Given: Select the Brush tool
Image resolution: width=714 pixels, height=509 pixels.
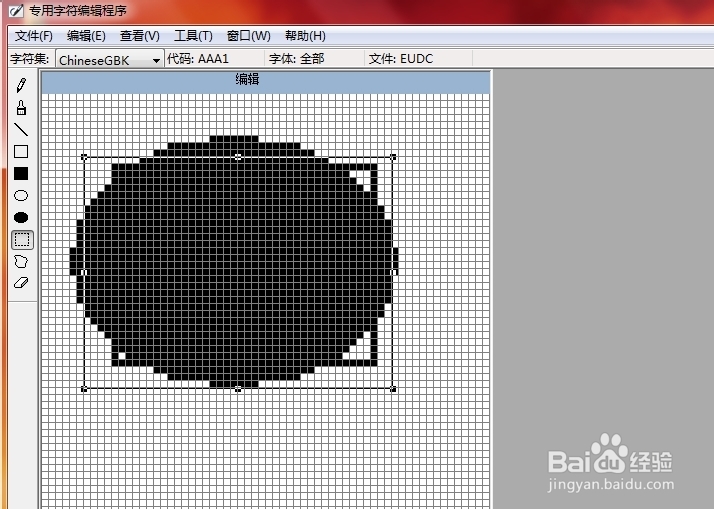Looking at the screenshot, I should tap(21, 108).
